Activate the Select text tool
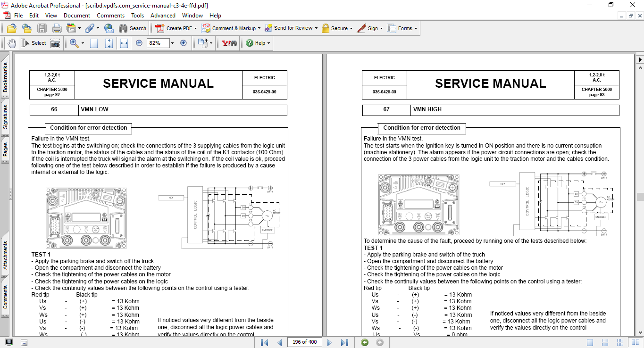 (x=33, y=43)
